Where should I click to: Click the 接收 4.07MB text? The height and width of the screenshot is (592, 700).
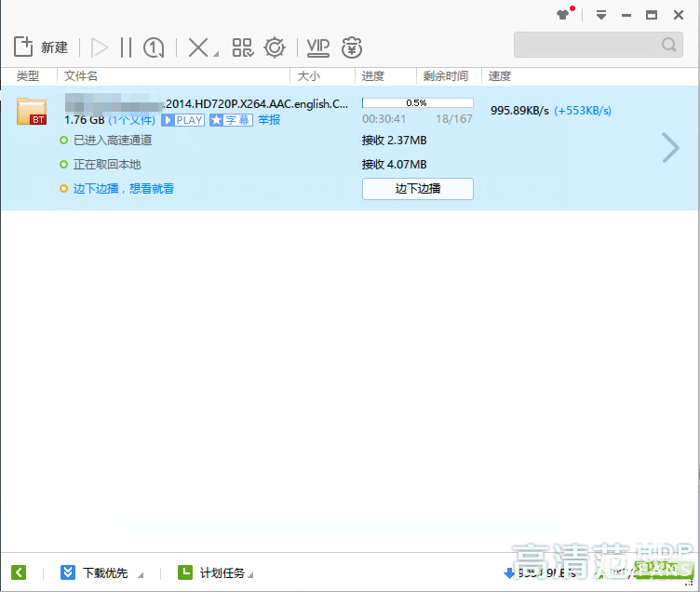pos(394,165)
